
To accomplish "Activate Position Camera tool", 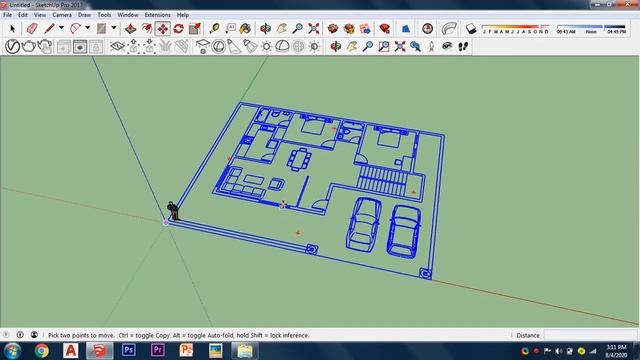I will (431, 47).
